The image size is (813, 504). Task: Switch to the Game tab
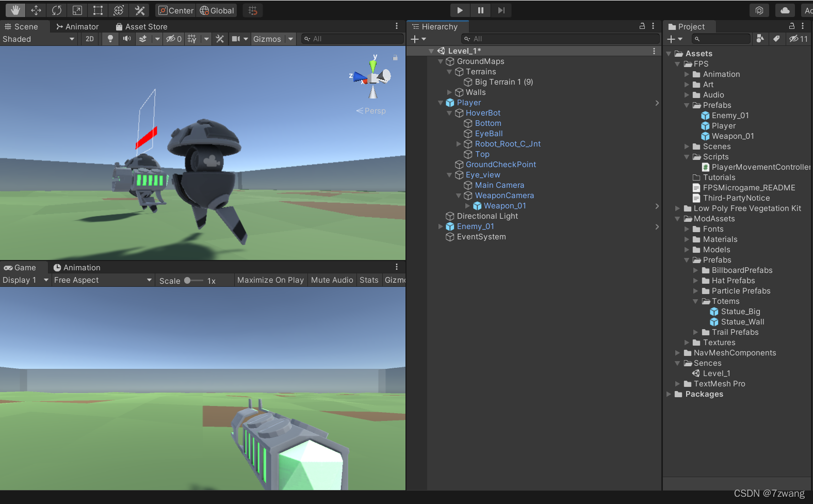click(20, 267)
